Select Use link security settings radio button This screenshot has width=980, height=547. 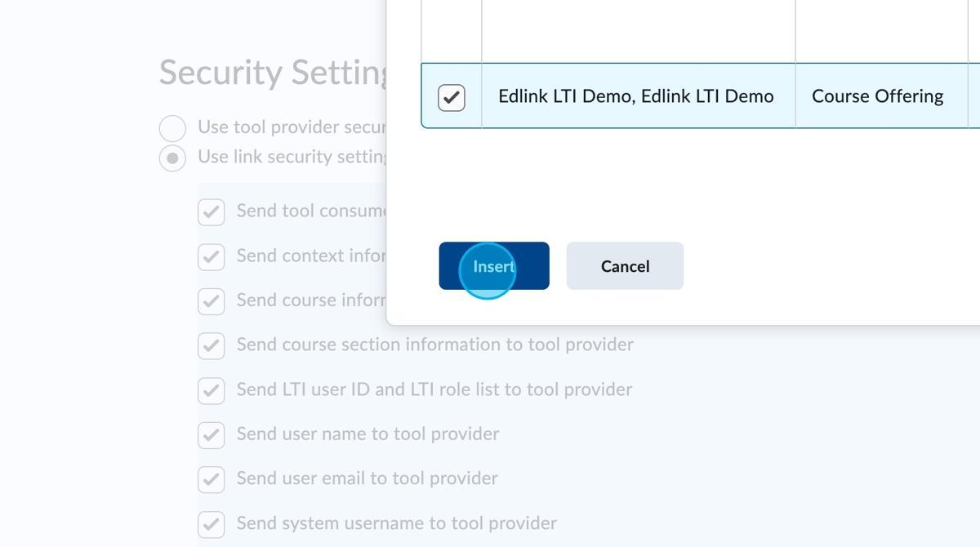[x=172, y=158]
